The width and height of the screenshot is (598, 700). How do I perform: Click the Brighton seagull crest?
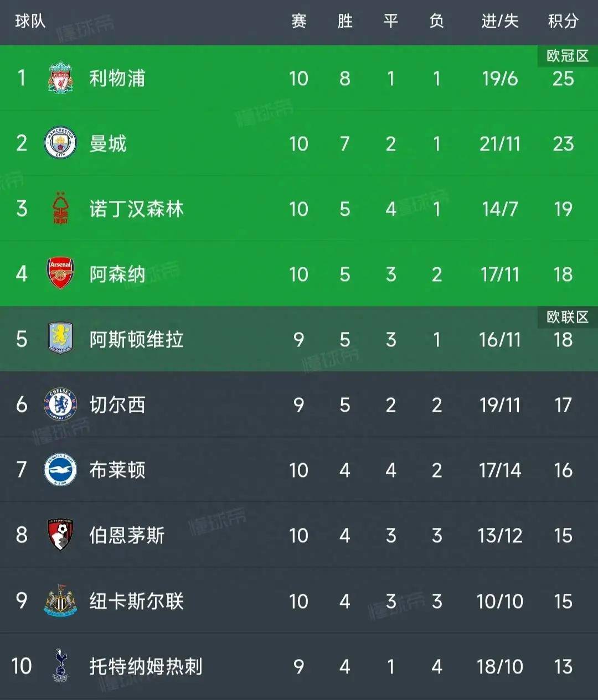[60, 470]
